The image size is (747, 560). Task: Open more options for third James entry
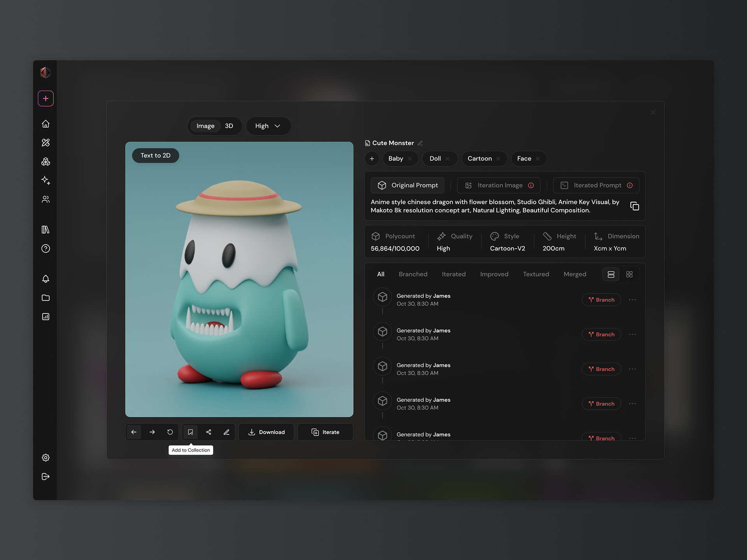(x=632, y=369)
